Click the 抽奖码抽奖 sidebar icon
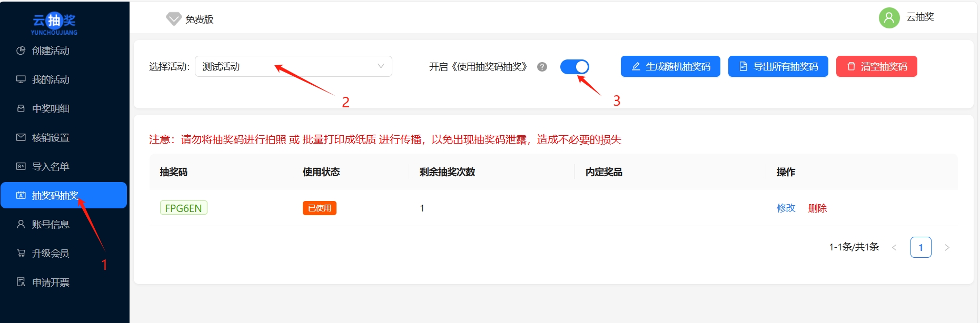The image size is (980, 323). pos(21,195)
